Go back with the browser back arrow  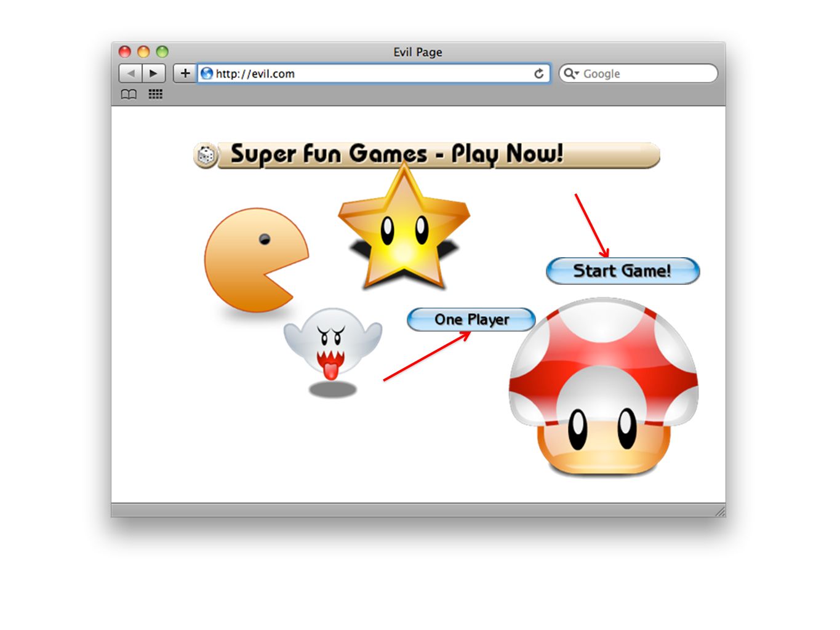130,73
